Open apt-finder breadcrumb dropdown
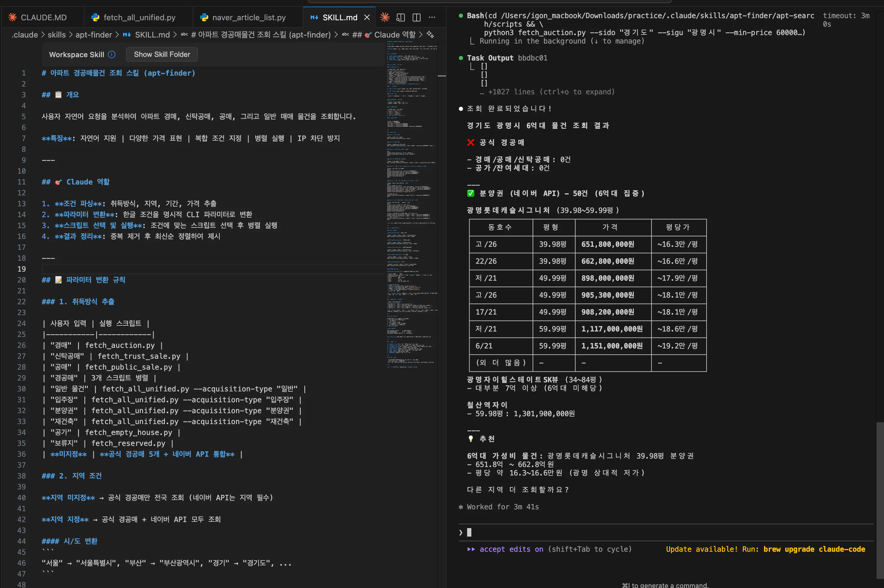This screenshot has height=588, width=884. tap(94, 35)
